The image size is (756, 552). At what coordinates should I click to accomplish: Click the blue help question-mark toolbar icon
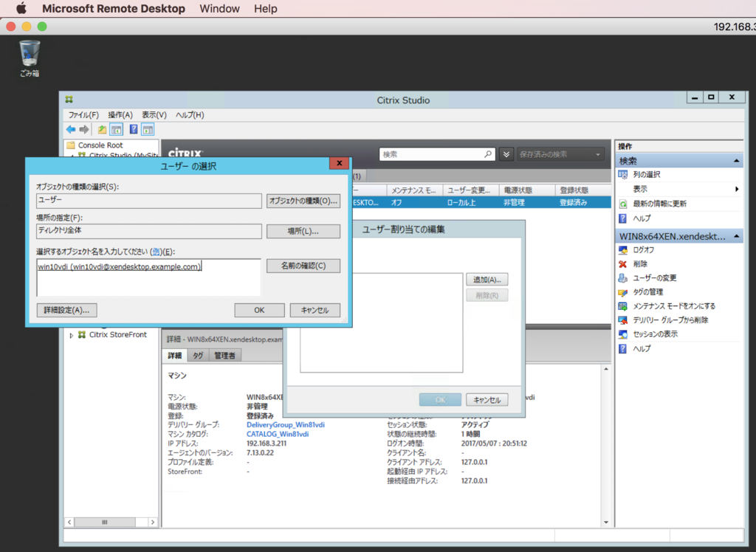coord(134,129)
